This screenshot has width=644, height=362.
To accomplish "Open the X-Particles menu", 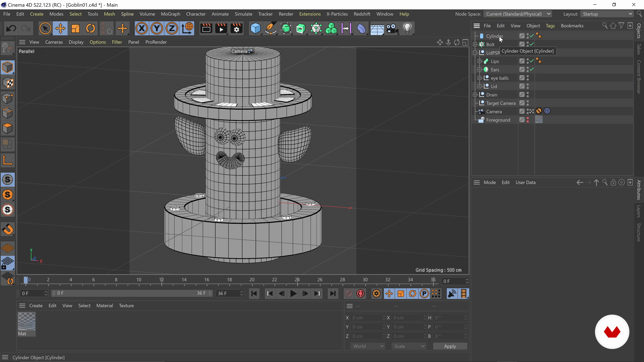I will point(337,14).
